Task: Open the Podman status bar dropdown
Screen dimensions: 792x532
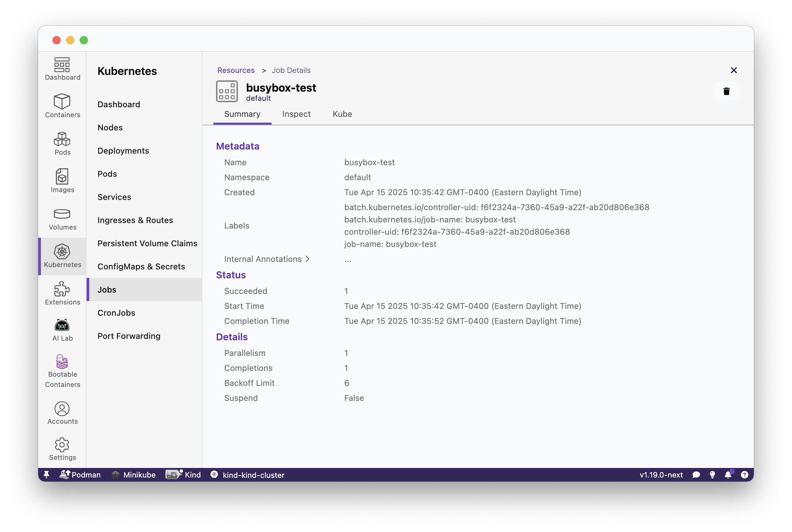Action: 80,475
